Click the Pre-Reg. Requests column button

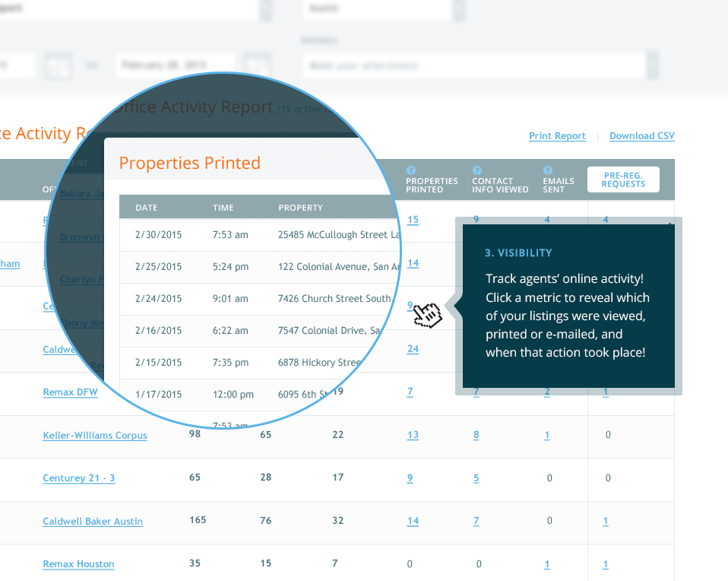click(x=623, y=179)
